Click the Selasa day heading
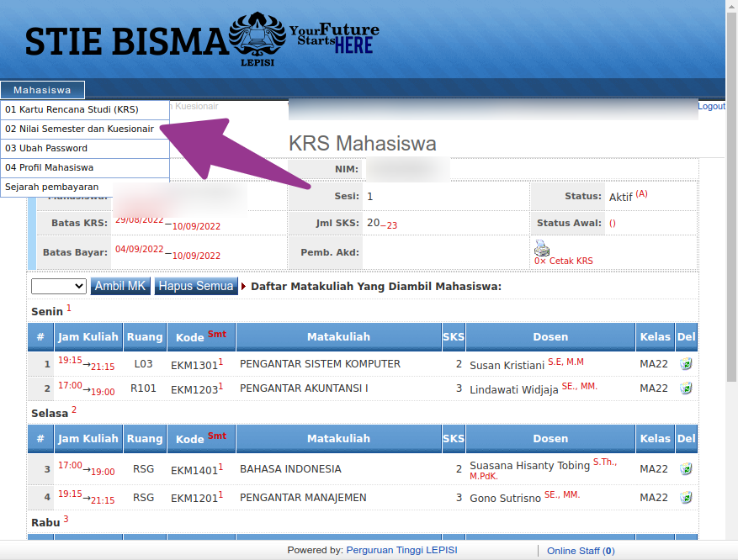 point(50,414)
